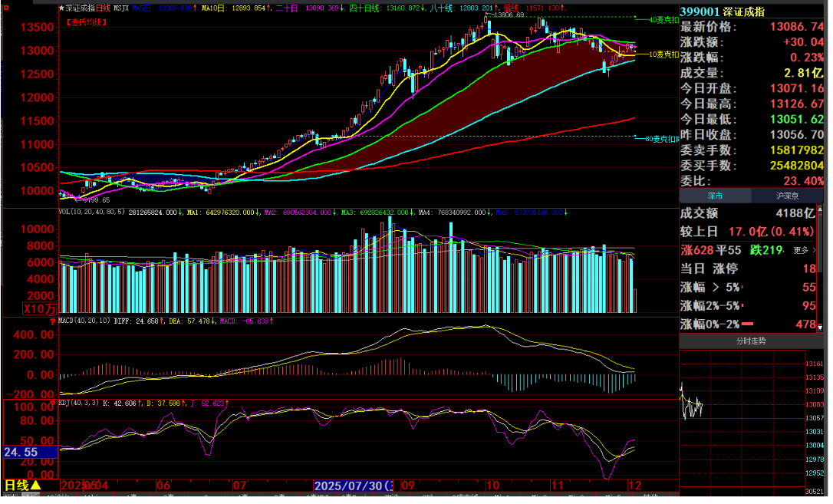Click the 2025/07/30 date marker on time axis

pos(353,486)
